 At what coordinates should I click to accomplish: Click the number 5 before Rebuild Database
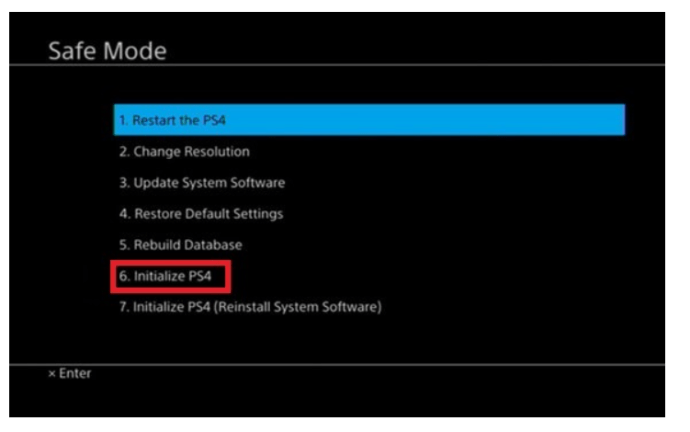124,245
